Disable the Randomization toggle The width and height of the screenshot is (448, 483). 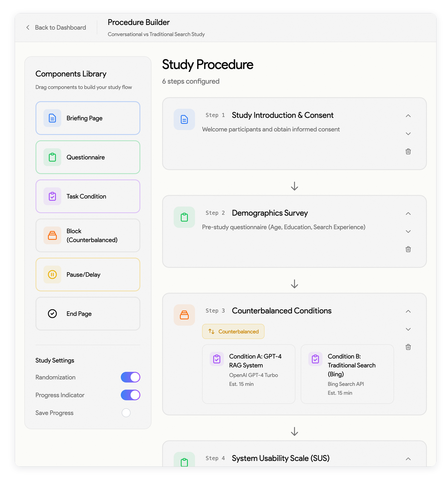pos(130,377)
